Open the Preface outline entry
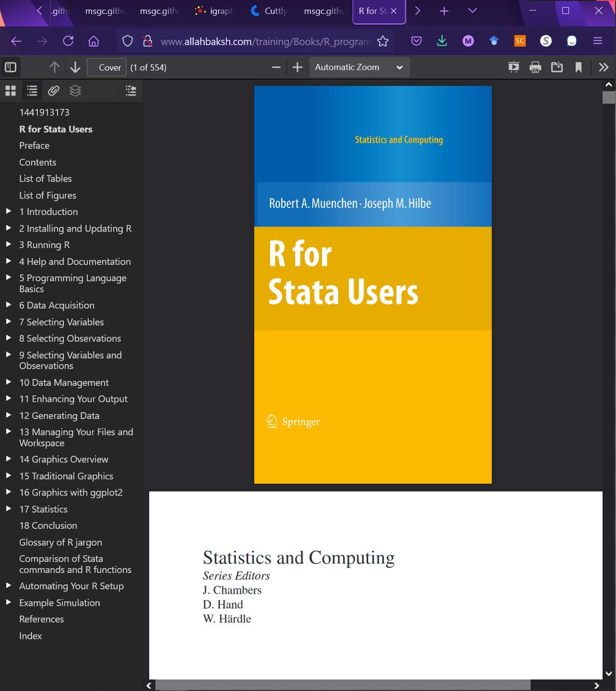Screen dimensions: 616x691 pyautogui.click(x=35, y=146)
